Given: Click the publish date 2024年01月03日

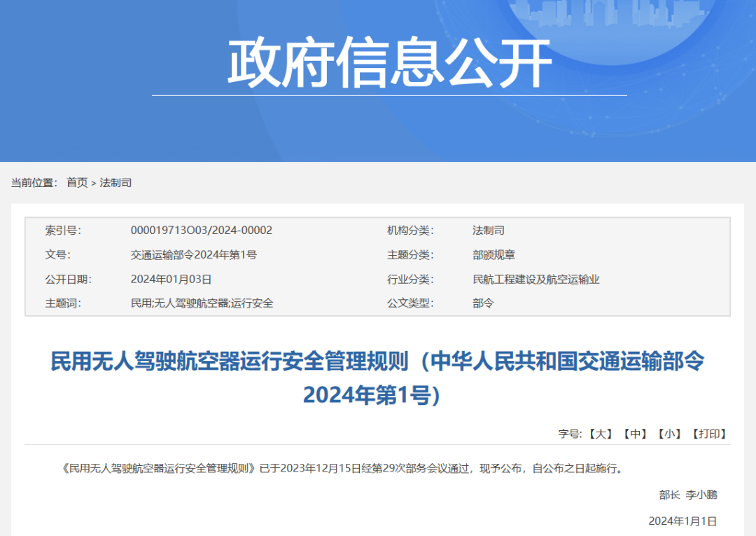Looking at the screenshot, I should pyautogui.click(x=171, y=280).
